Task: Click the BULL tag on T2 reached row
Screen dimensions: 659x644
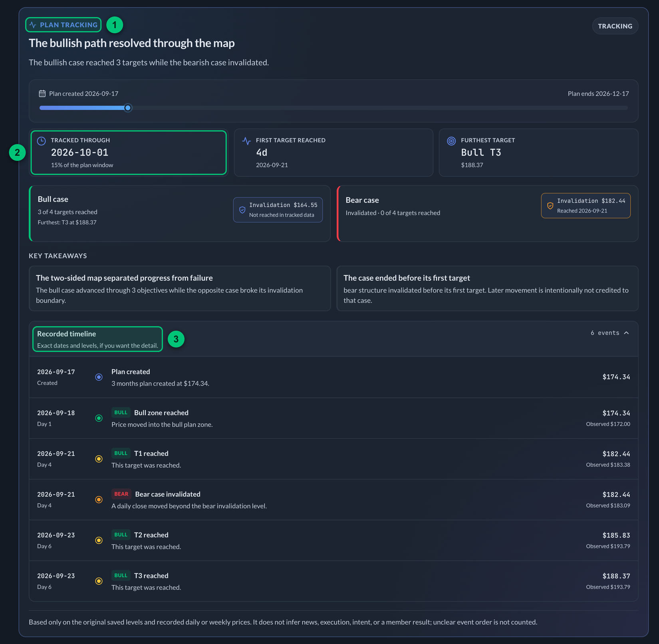Action: [121, 535]
